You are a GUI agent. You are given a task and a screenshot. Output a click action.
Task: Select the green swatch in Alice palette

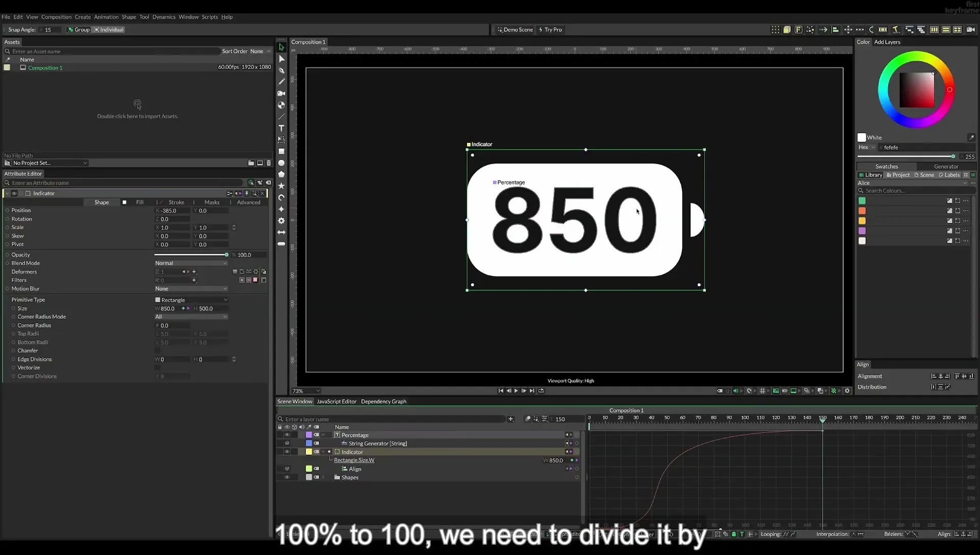click(862, 200)
